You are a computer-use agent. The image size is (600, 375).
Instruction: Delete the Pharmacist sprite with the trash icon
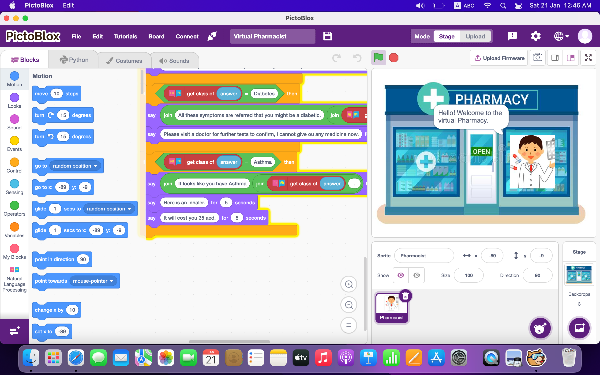(x=405, y=295)
